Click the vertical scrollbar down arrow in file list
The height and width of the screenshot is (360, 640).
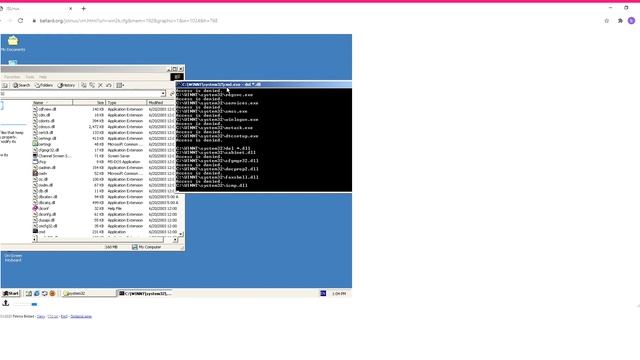[x=181, y=234]
